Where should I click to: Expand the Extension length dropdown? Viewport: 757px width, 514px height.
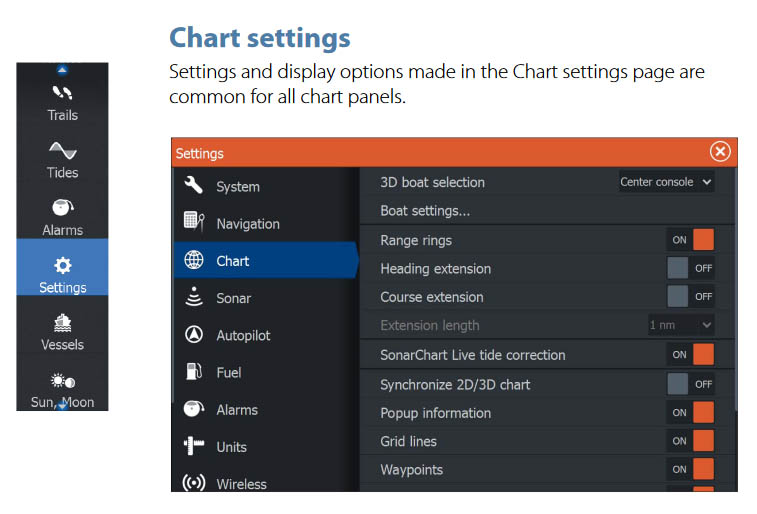click(x=681, y=325)
